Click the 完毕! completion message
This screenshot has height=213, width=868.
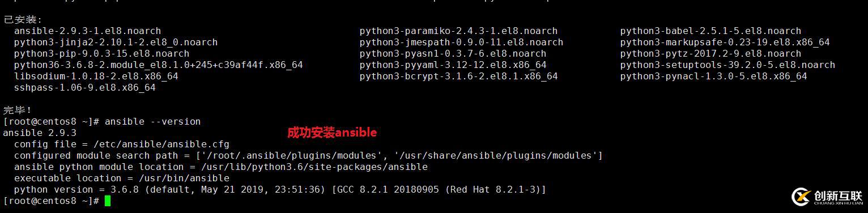click(18, 110)
